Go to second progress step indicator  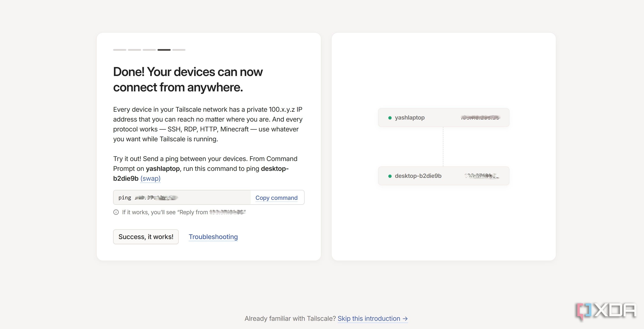coord(135,50)
